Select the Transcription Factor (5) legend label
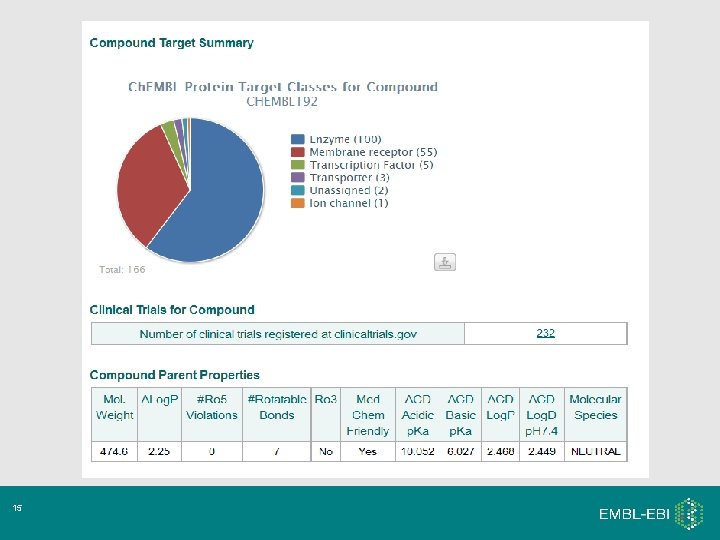This screenshot has height=540, width=720. [371, 165]
